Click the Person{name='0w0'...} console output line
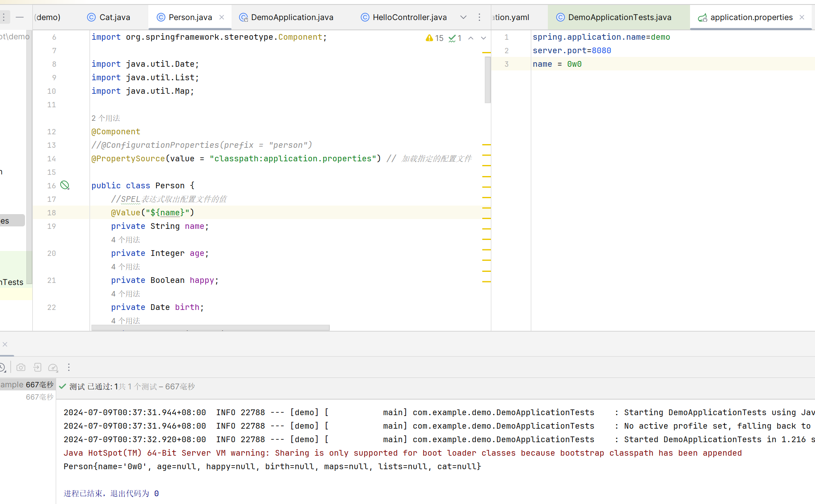Screen dimensions: 815x504 (x=272, y=466)
